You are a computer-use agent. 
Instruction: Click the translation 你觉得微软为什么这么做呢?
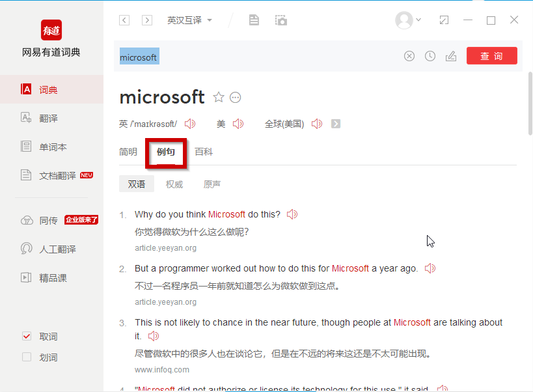coord(192,232)
